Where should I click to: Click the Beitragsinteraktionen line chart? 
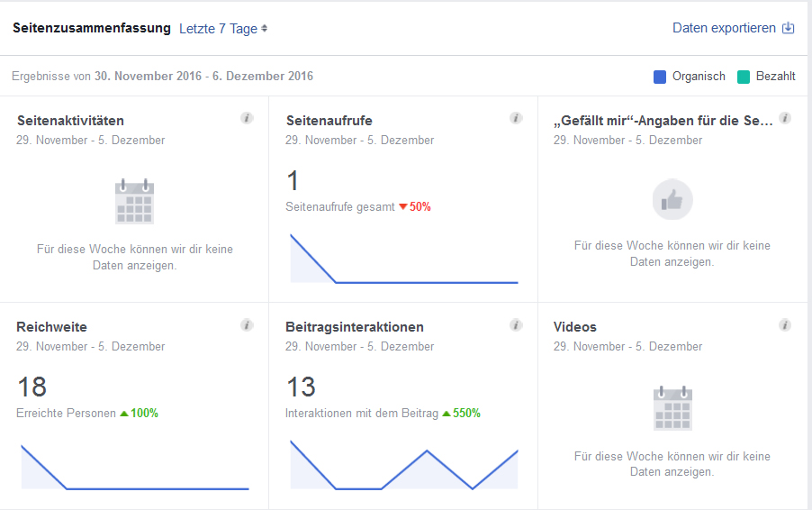pos(403,468)
